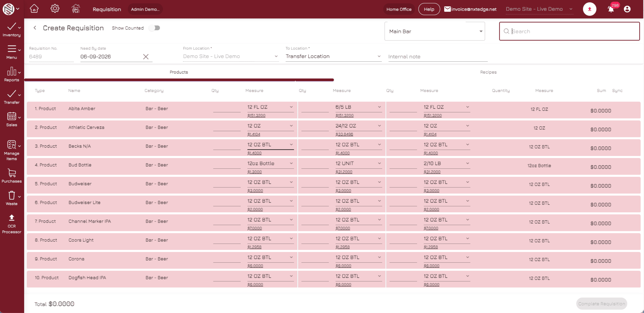Click the Complete Requisition button
Image resolution: width=644 pixels, height=313 pixels.
(602, 304)
